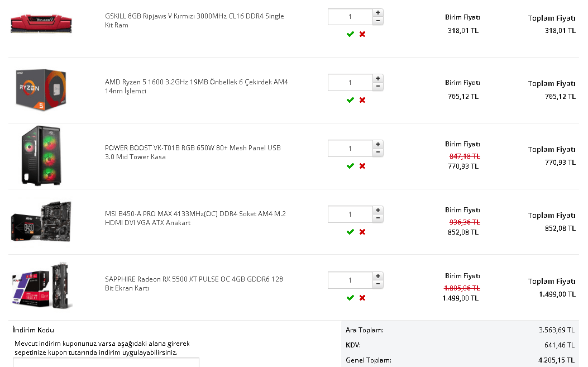Increment SAPPHIRE Radeon quantity with plus
This screenshot has width=588, height=367.
pos(378,276)
